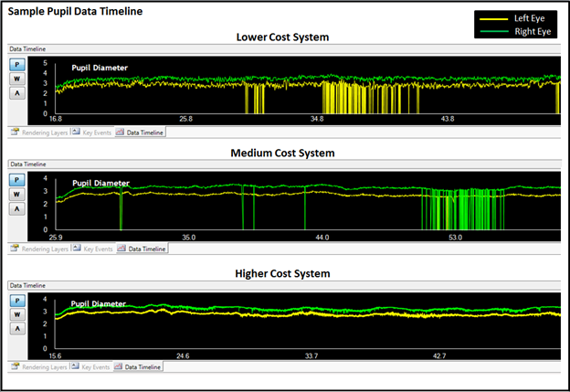This screenshot has height=392, width=570.
Task: Click the 33.7 time mark in Higher Cost timeline
Action: tap(311, 355)
